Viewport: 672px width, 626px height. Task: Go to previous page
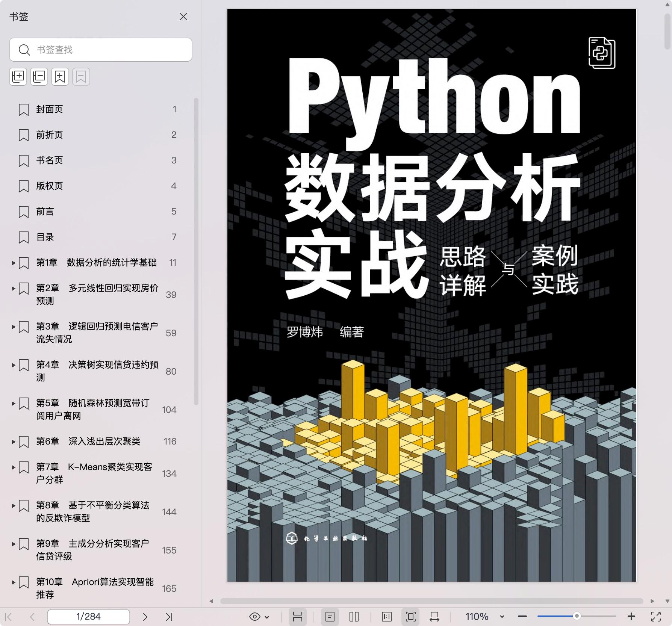coord(32,617)
